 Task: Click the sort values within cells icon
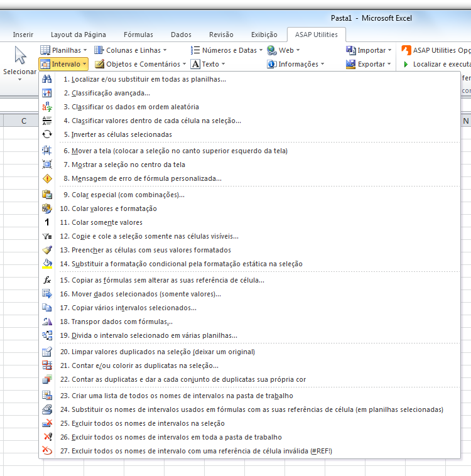[47, 121]
